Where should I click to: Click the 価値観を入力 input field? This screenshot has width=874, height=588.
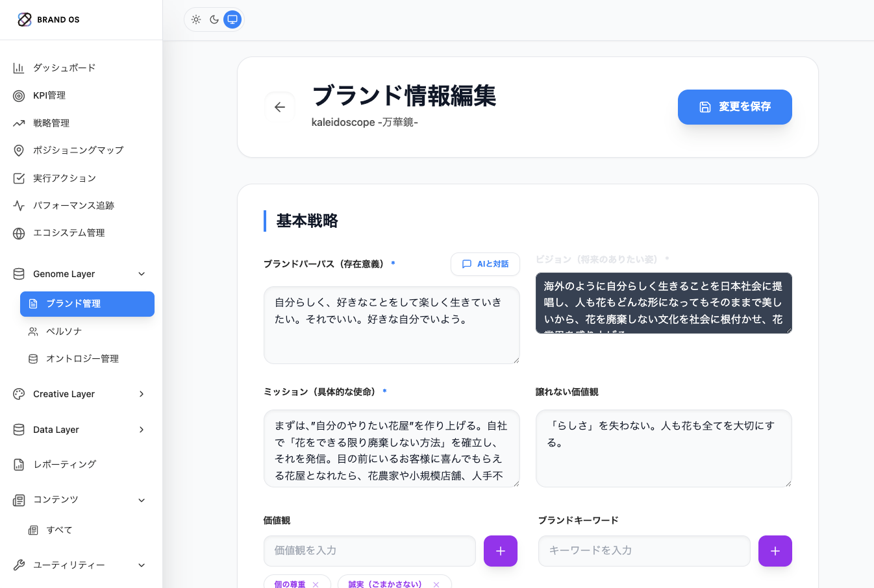pos(369,551)
